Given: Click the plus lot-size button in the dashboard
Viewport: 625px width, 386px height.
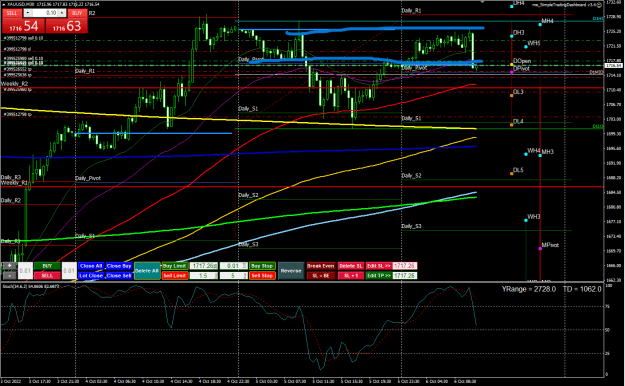Looking at the screenshot, I should coord(9,266).
